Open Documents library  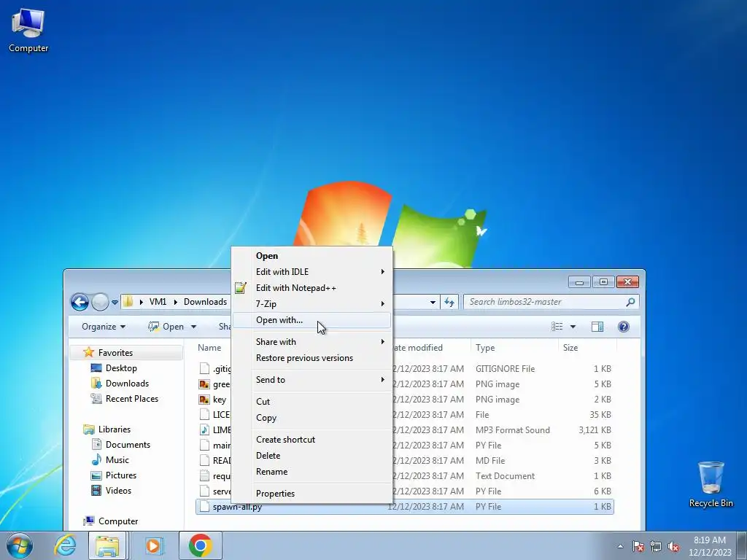tap(128, 445)
